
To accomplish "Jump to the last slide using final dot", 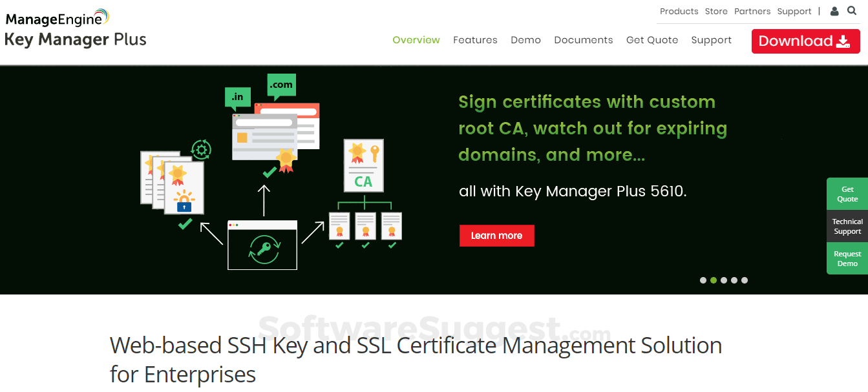I will click(745, 280).
